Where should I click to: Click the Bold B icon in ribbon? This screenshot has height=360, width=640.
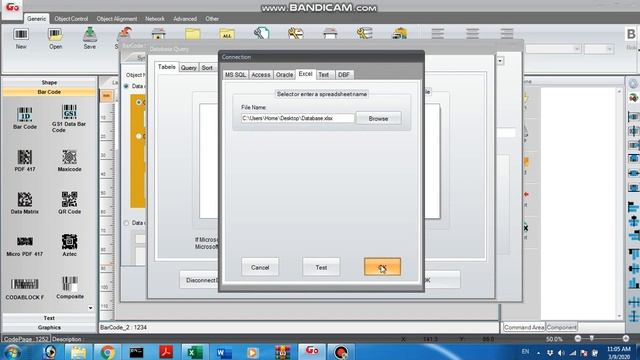(x=631, y=34)
